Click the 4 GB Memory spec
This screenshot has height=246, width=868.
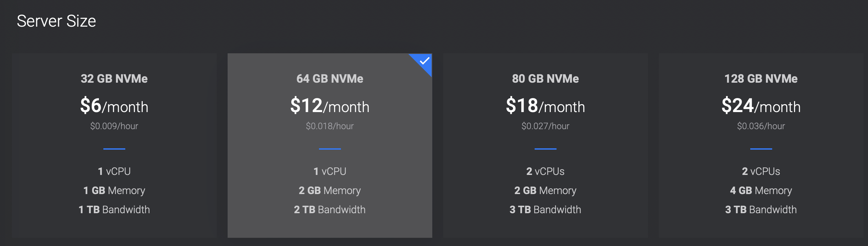pos(761,190)
